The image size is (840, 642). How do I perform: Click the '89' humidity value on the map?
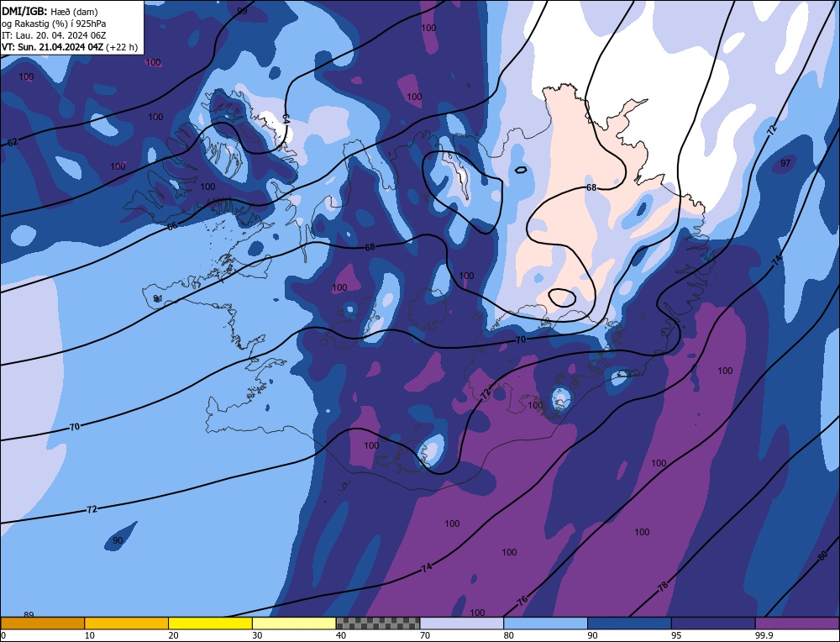click(x=29, y=614)
